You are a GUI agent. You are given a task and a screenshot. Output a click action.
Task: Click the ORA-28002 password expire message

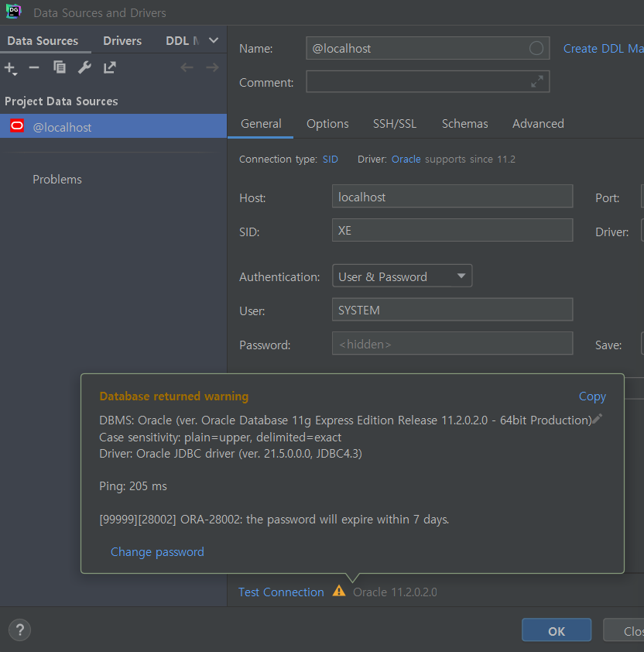274,520
